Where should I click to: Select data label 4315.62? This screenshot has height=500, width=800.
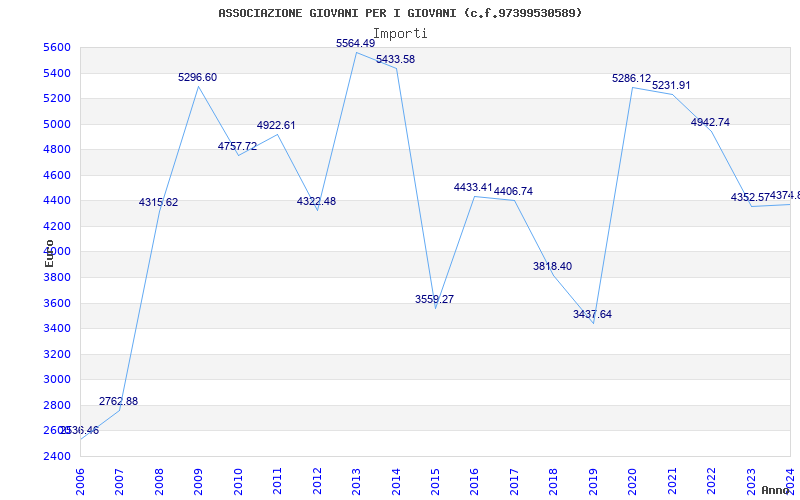pos(159,203)
